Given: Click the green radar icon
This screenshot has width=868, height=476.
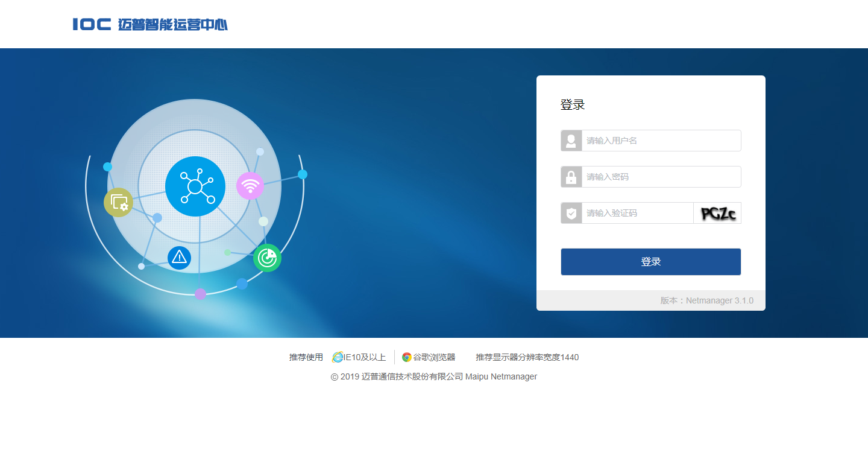Looking at the screenshot, I should click(267, 258).
